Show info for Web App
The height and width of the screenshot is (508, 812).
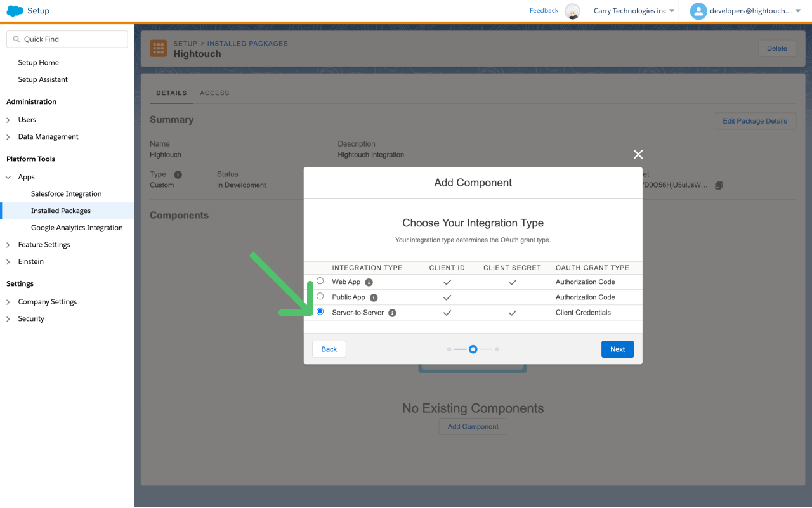[x=369, y=282]
